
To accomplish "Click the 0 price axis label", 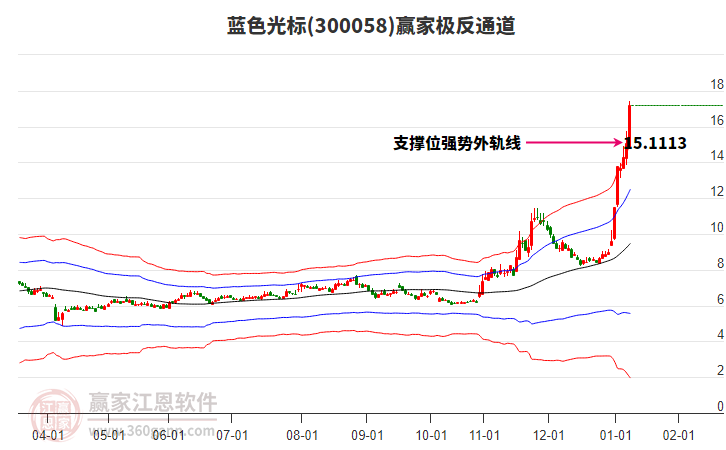I will (x=720, y=406).
